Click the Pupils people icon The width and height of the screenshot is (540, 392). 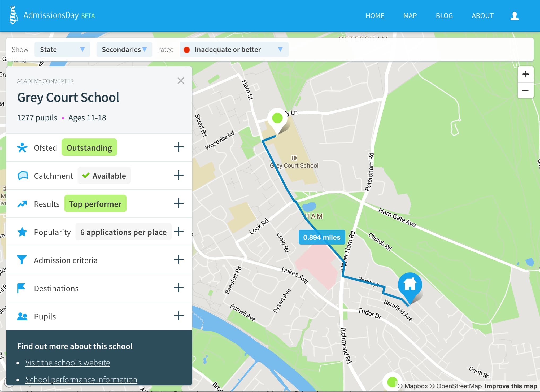[x=22, y=316]
